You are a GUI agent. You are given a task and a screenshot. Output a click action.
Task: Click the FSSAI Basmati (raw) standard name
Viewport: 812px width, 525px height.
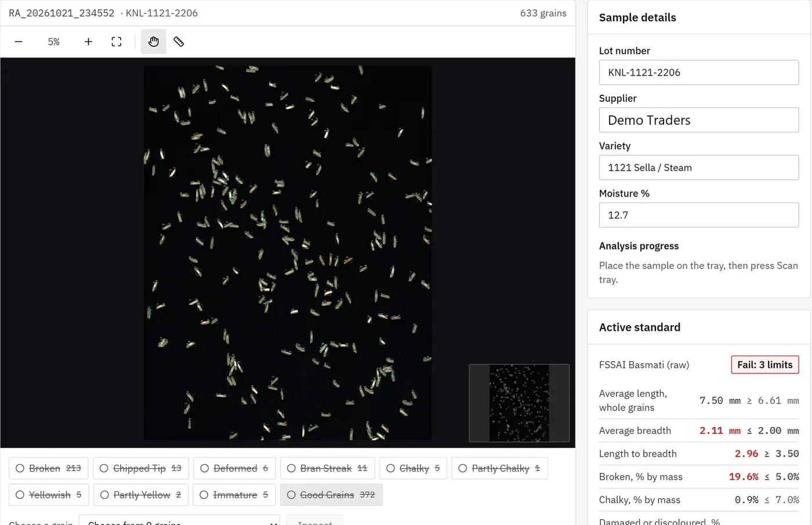point(644,365)
